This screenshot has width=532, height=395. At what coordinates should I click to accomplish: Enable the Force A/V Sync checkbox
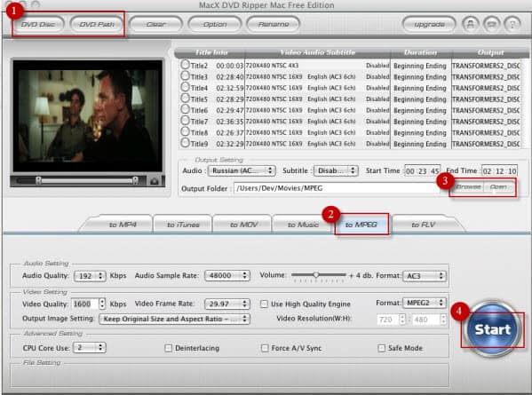265,348
